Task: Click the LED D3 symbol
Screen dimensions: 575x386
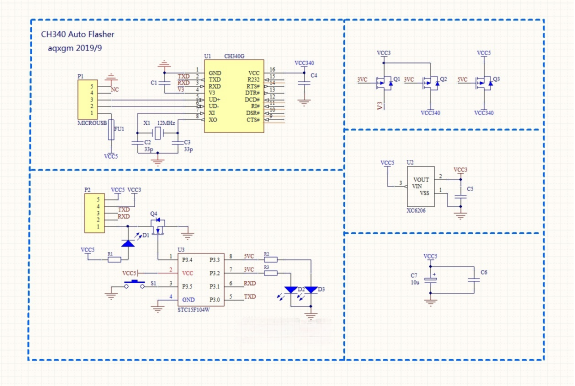Action: 311,290
